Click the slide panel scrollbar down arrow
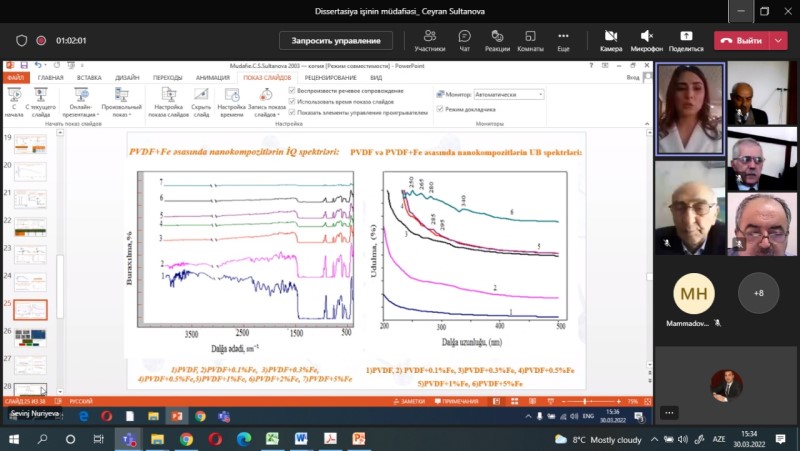The width and height of the screenshot is (800, 451). pyautogui.click(x=60, y=392)
